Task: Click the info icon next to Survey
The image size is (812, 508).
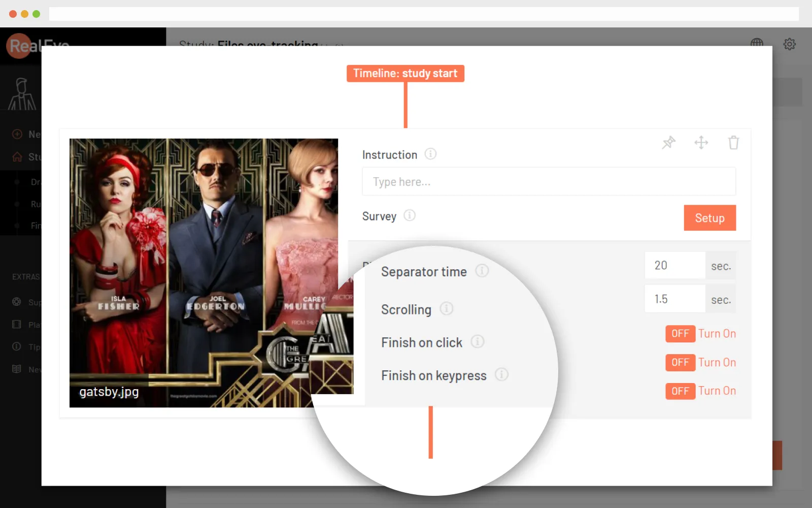Action: 410,216
